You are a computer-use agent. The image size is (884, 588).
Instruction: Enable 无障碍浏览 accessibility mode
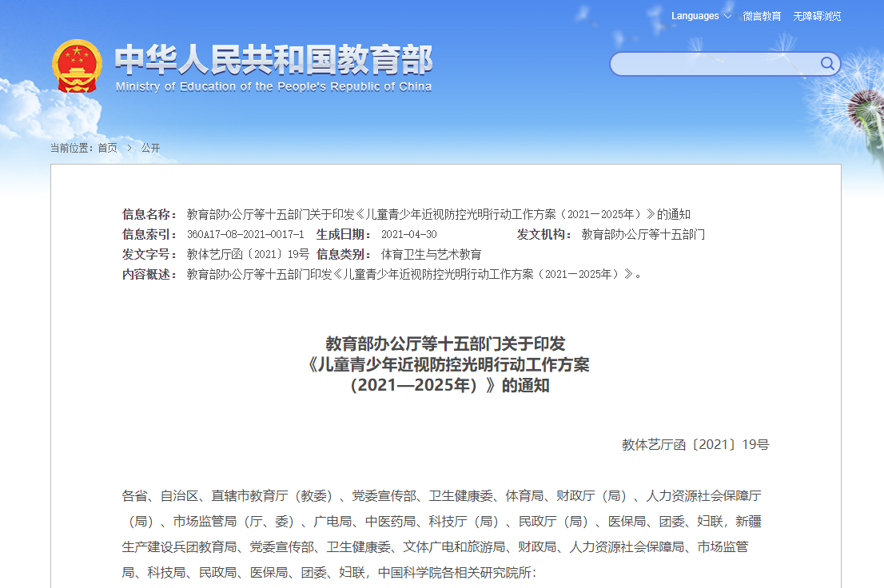[x=817, y=16]
